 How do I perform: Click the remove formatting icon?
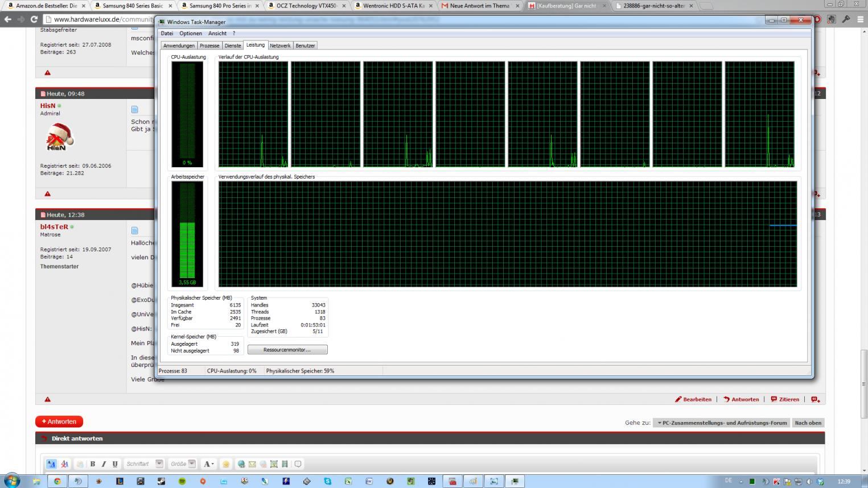pyautogui.click(x=64, y=464)
